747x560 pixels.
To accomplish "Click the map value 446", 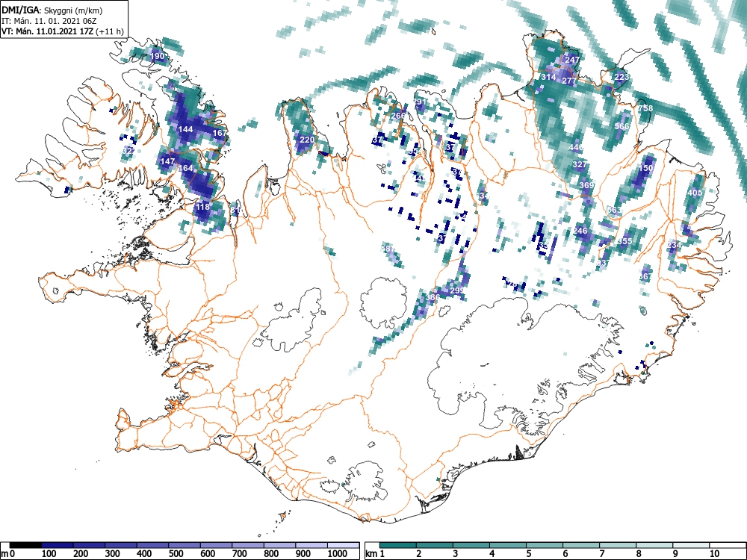I will (x=576, y=148).
